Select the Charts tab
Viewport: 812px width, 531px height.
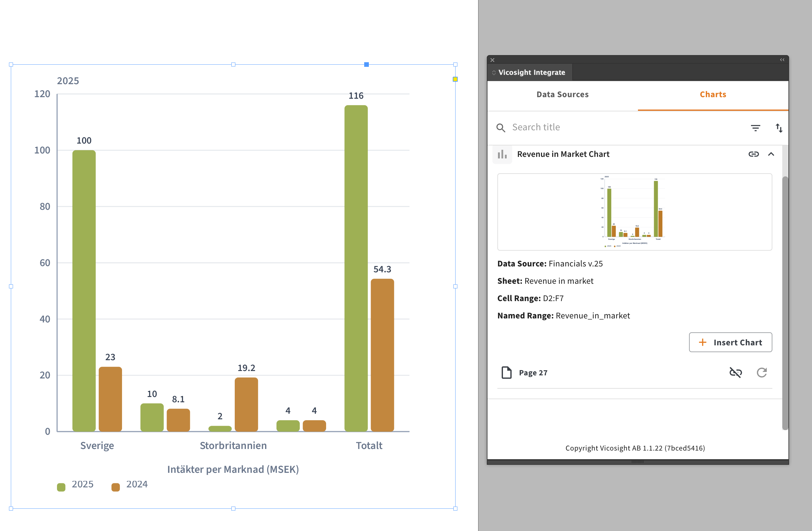[x=713, y=94]
